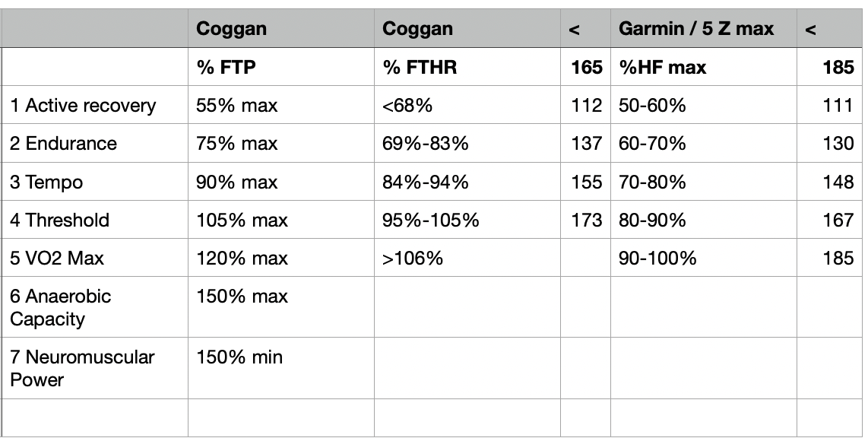Click the "Garmin / 5 Z max" header
Screen dimensions: 868x438
pos(696,30)
